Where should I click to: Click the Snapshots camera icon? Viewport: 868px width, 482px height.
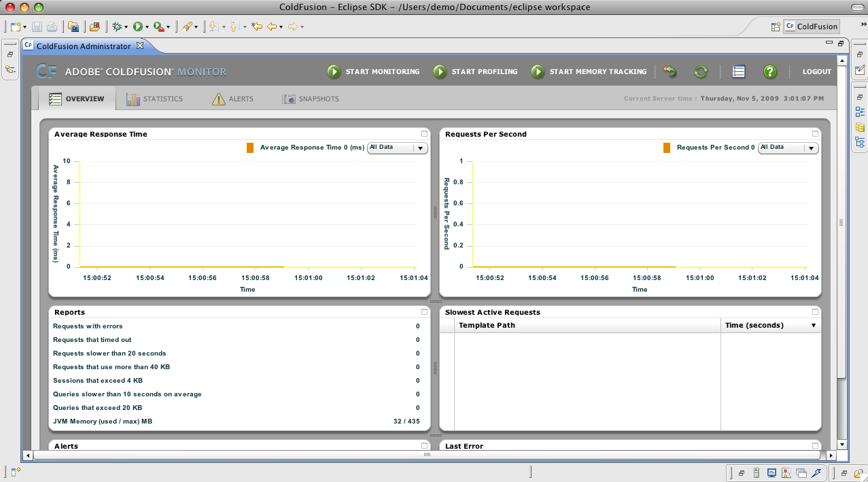(288, 99)
